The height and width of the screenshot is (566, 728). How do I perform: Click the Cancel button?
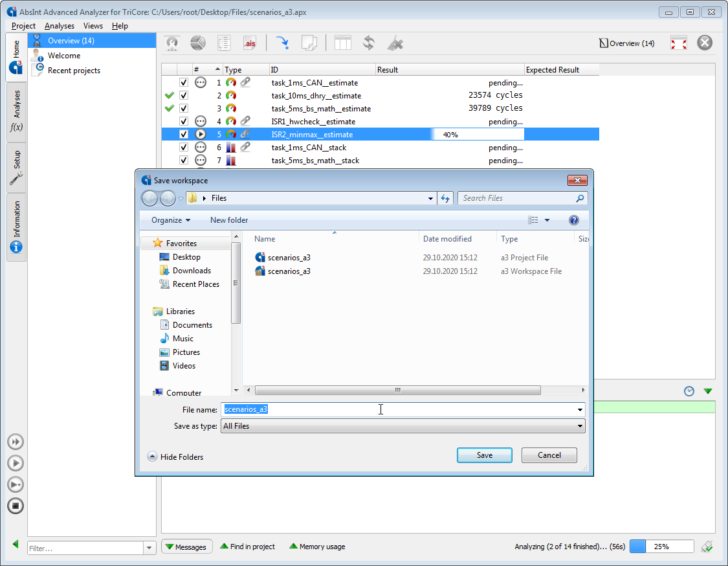tap(549, 455)
